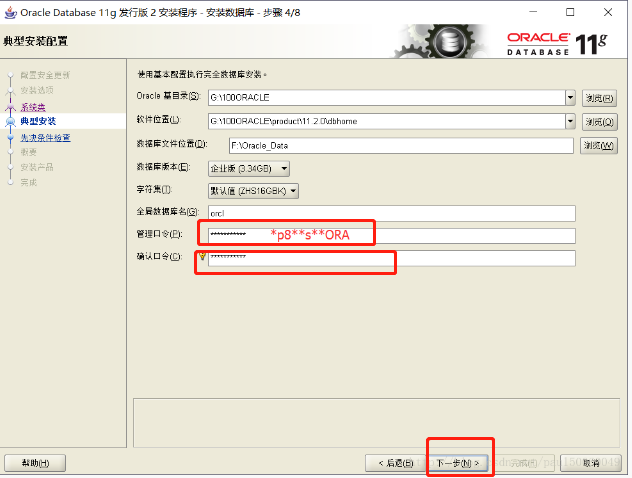Open the 系统类 step link in sidebar

click(33, 107)
